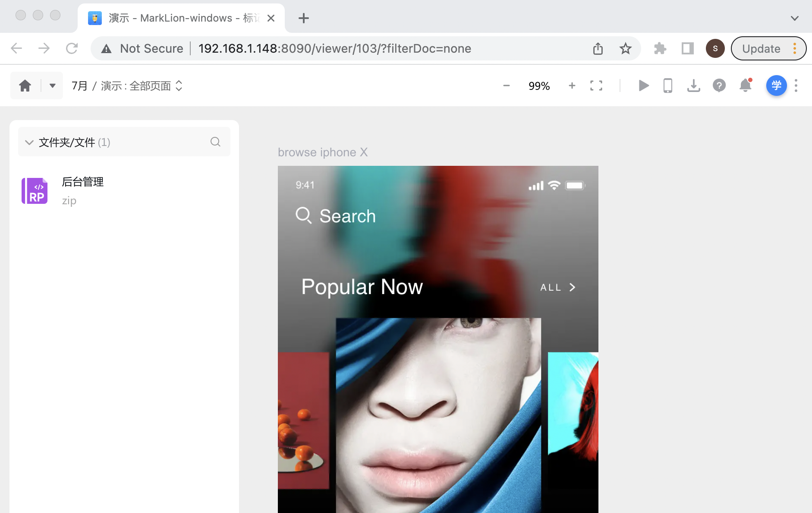Click the home icon in toolbar
Screen dimensions: 812x513
pos(25,85)
